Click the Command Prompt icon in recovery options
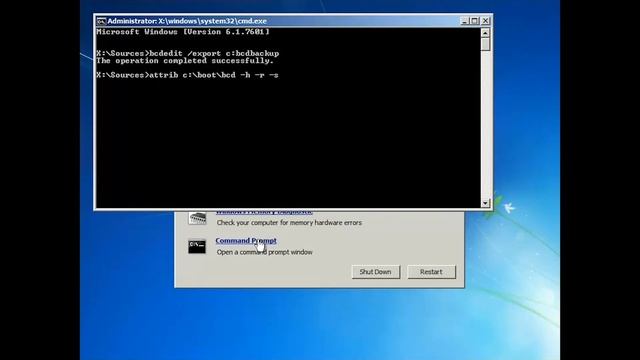The height and width of the screenshot is (360, 640). pyautogui.click(x=197, y=247)
